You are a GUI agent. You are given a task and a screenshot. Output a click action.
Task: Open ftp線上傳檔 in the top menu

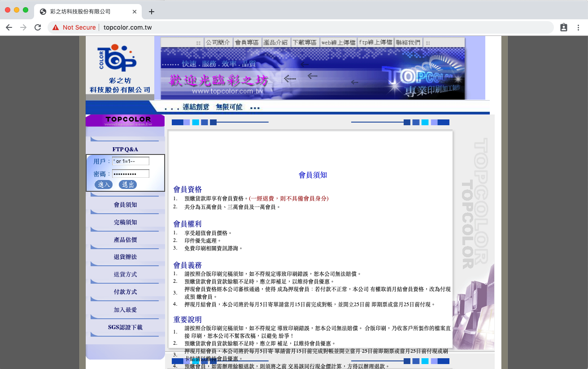pos(375,43)
